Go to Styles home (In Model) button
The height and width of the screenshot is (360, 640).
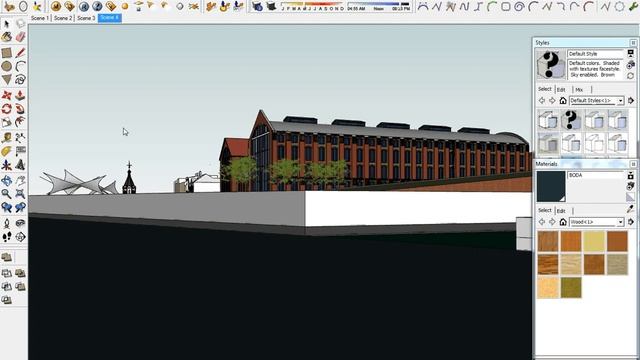[x=563, y=100]
